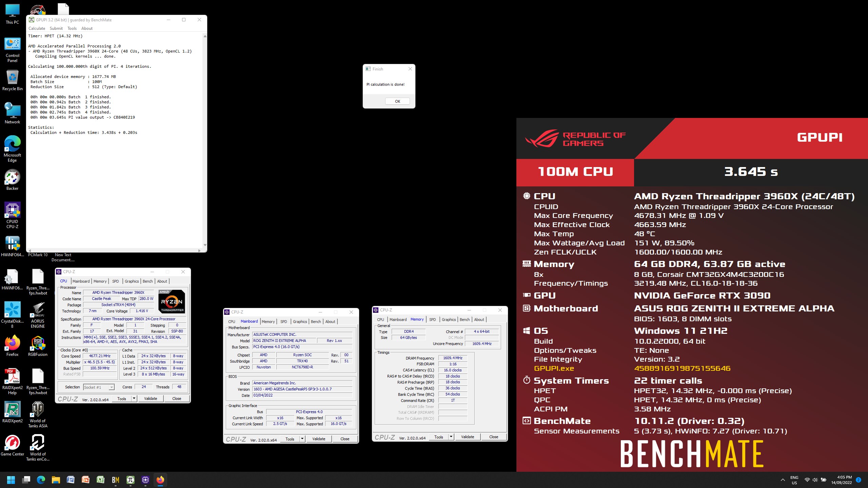The width and height of the screenshot is (868, 488).
Task: Open the Control Panel desktop icon
Action: pyautogui.click(x=12, y=50)
